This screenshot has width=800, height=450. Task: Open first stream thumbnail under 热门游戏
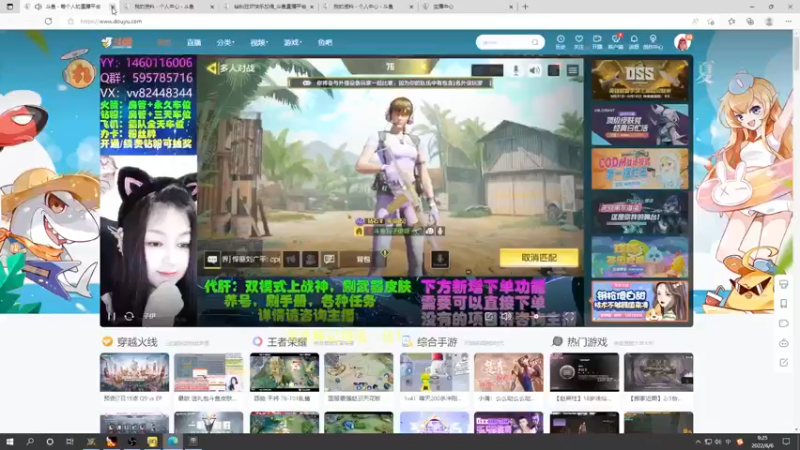pos(584,372)
